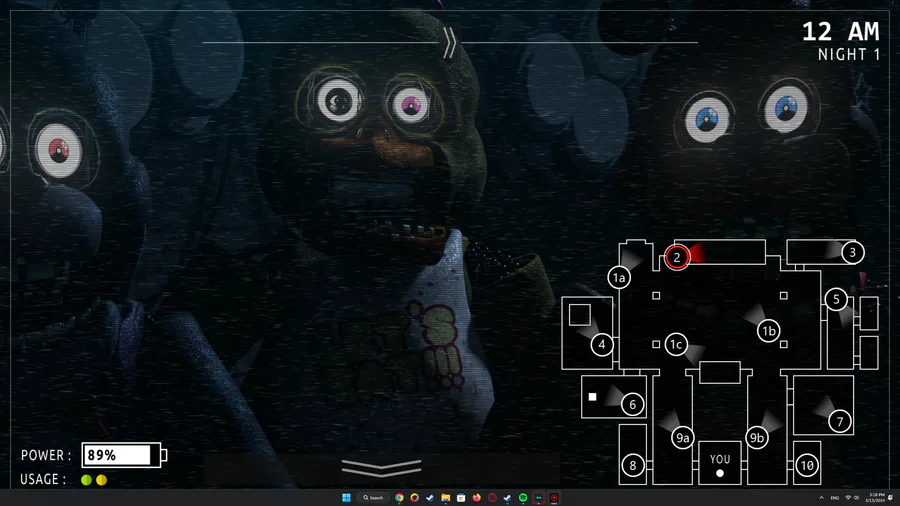Screen dimensions: 900x506
Task: Select the highlighted camera 2 button
Action: tap(677, 257)
